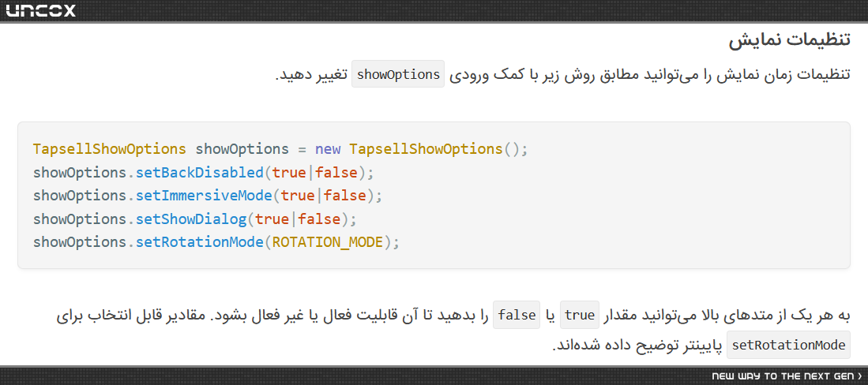Click setRotationMode method inside code block
The image size is (868, 385).
click(x=199, y=242)
